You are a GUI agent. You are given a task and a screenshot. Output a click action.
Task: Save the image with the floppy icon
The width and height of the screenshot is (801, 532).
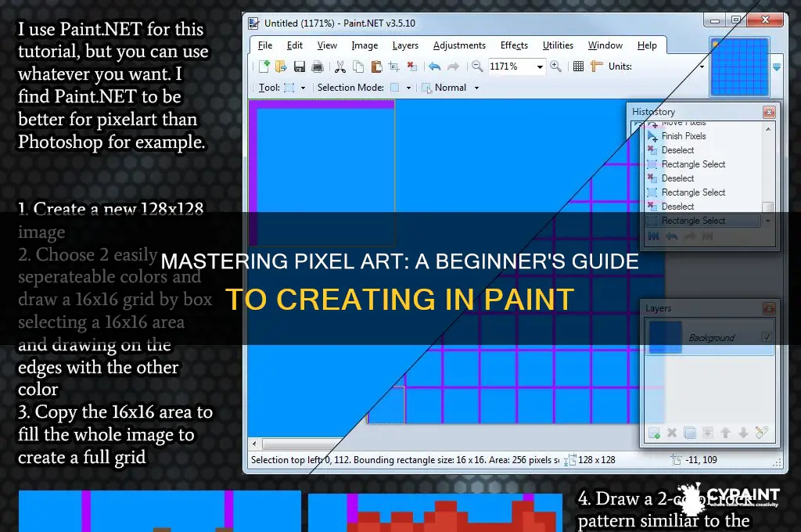pos(300,66)
